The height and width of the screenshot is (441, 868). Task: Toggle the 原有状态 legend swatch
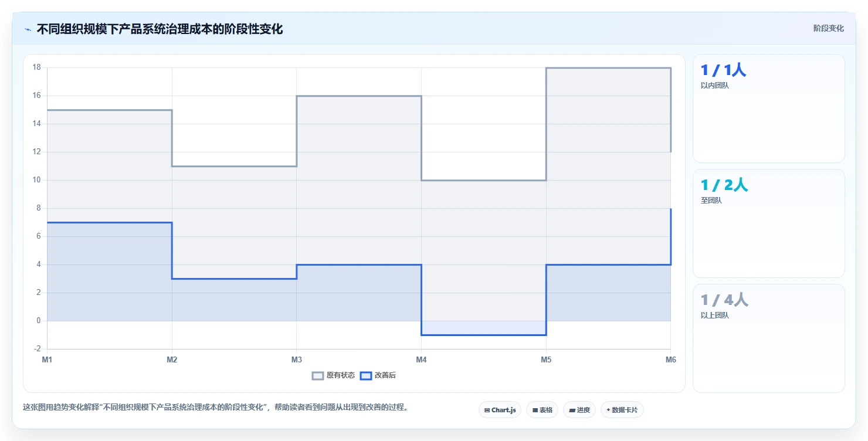coord(318,375)
